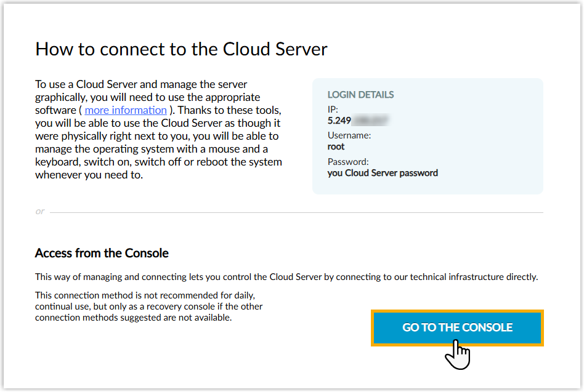Image resolution: width=584 pixels, height=392 pixels.
Task: Select the username value "root"
Action: pyautogui.click(x=336, y=147)
